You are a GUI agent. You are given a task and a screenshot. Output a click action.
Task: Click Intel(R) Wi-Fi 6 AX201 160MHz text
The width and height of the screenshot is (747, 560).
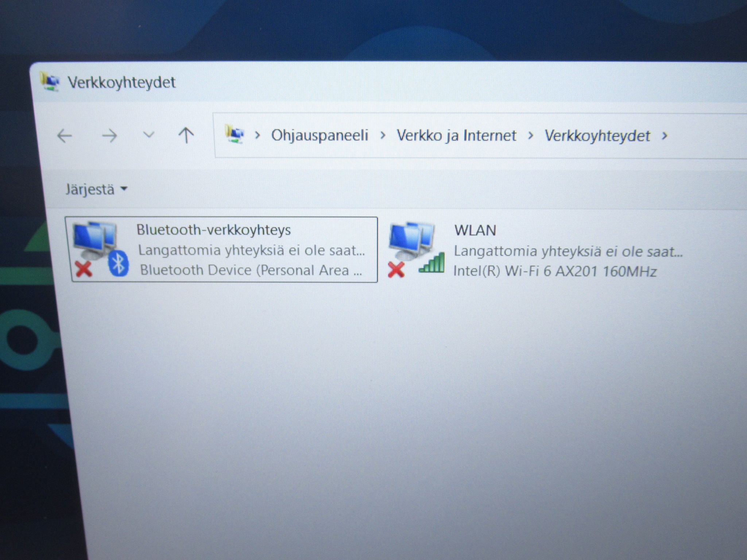coord(555,272)
